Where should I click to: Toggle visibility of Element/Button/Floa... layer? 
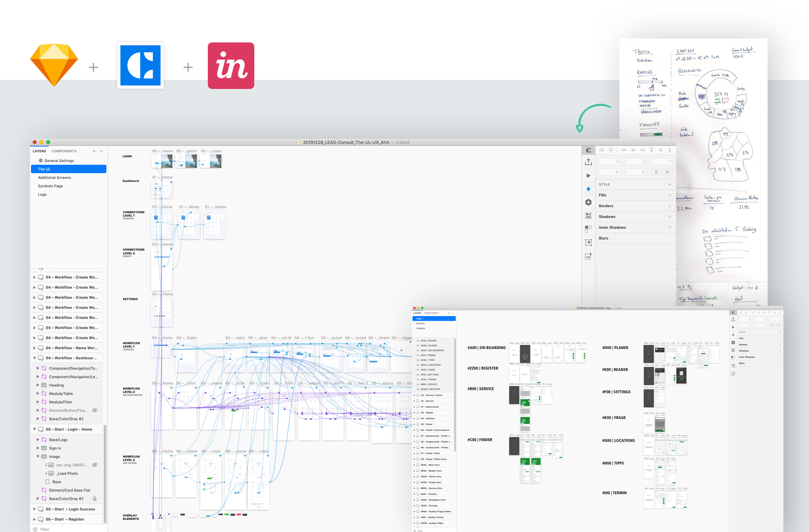[95, 410]
